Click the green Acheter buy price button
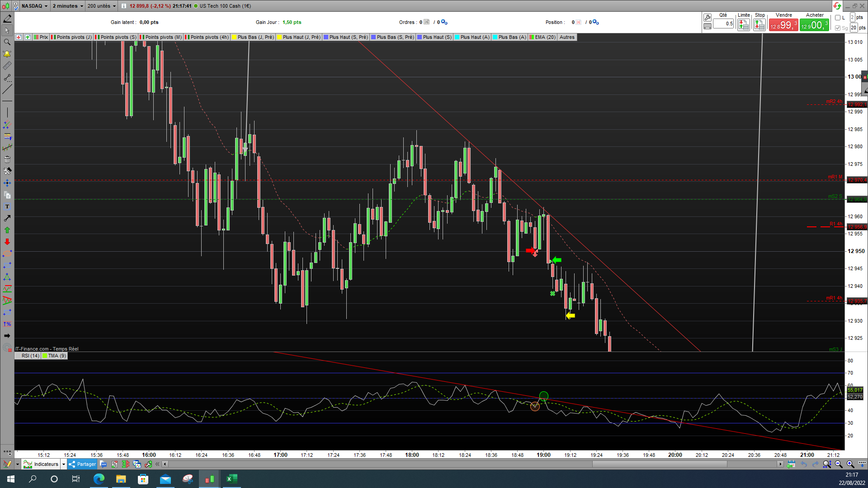 point(814,25)
